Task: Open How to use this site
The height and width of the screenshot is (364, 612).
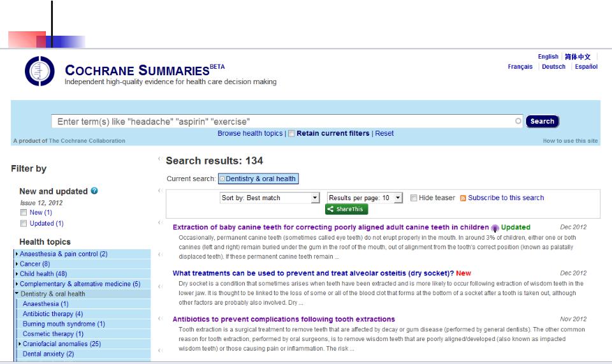Action: (570, 141)
